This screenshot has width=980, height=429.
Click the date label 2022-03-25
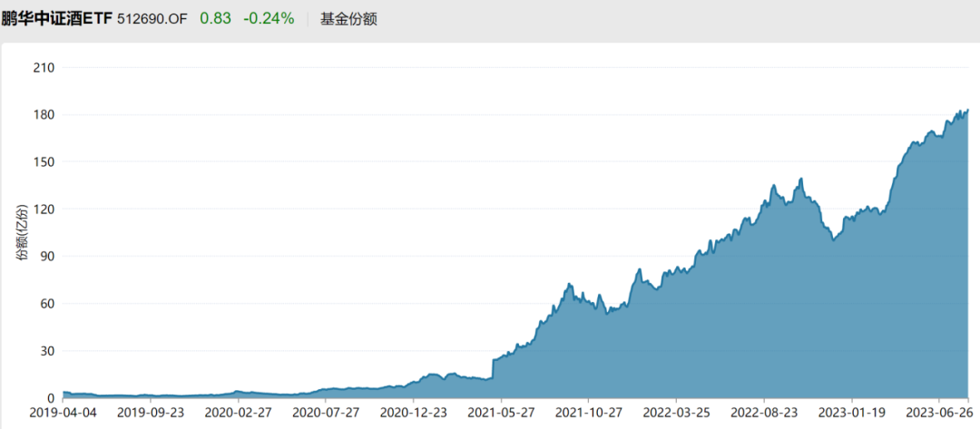[676, 414]
